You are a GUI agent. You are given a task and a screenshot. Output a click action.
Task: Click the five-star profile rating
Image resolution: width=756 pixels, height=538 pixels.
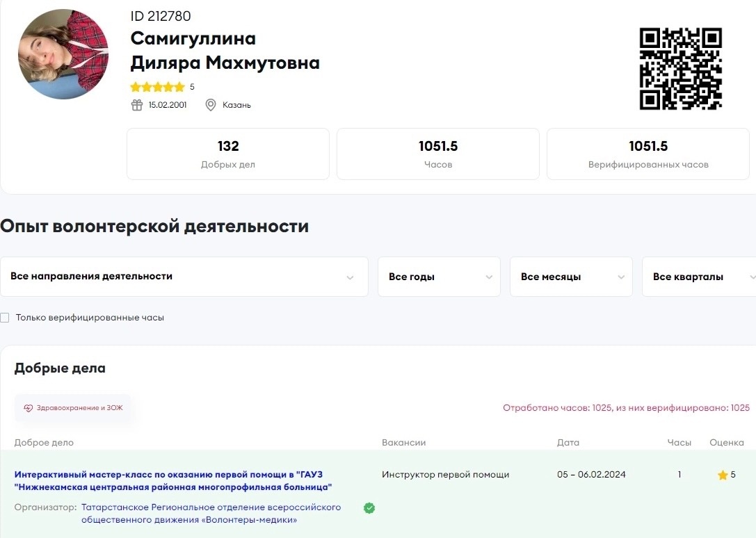pyautogui.click(x=157, y=88)
